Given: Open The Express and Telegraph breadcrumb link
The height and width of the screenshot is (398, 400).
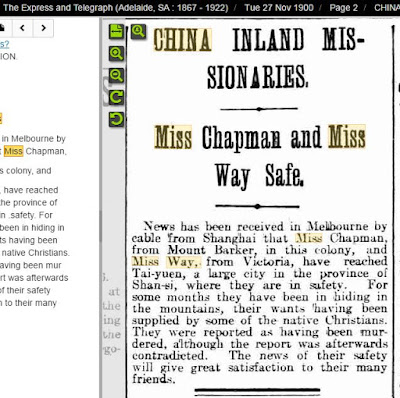Looking at the screenshot, I should 116,7.
